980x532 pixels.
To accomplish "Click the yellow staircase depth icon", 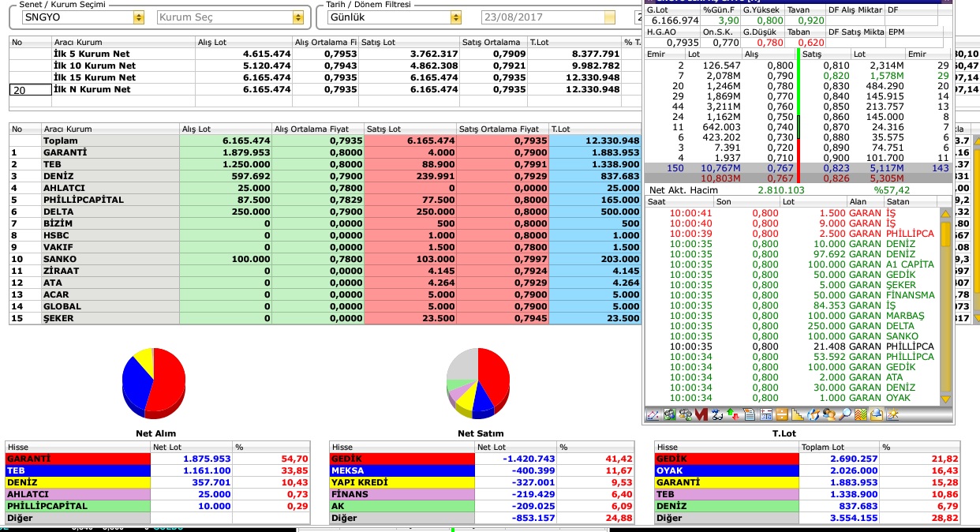I will click(797, 414).
